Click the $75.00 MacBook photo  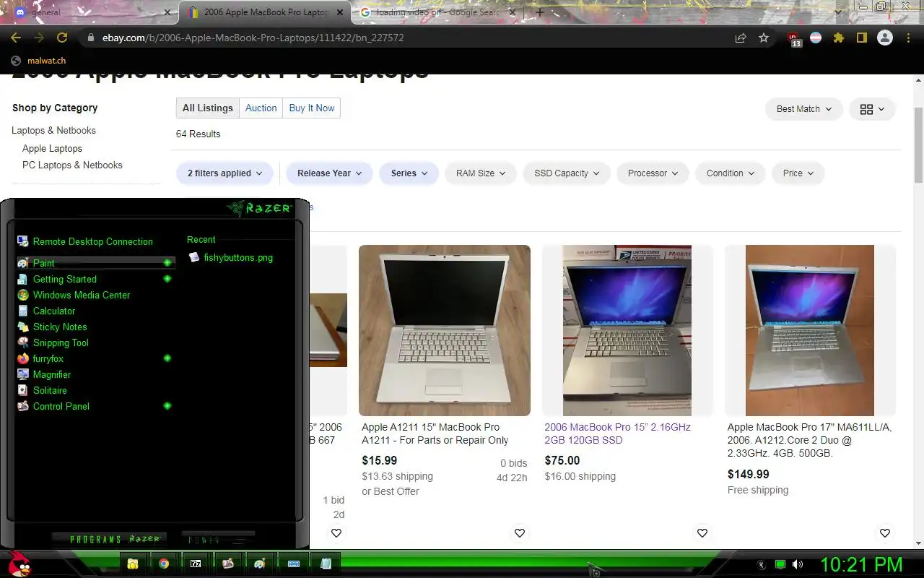627,330
